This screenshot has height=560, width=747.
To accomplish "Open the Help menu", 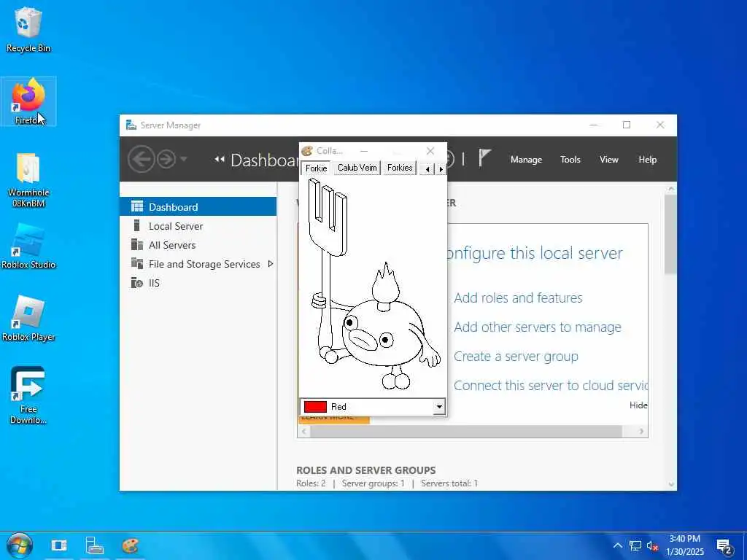I will click(647, 160).
